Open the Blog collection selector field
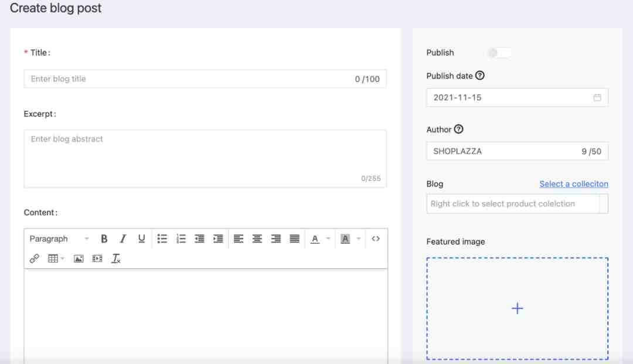 pos(517,204)
